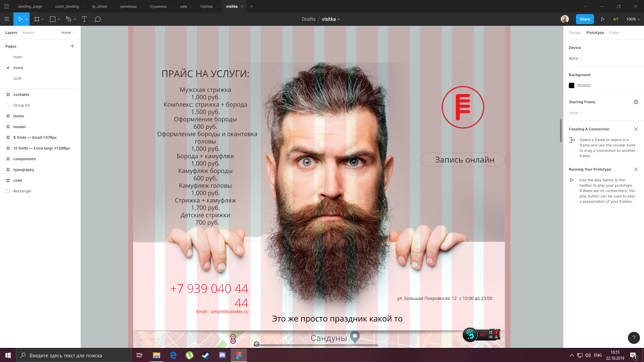Screen dimensions: 644x362
Task: Open the Device dropdown under Prototype
Action: (575, 58)
